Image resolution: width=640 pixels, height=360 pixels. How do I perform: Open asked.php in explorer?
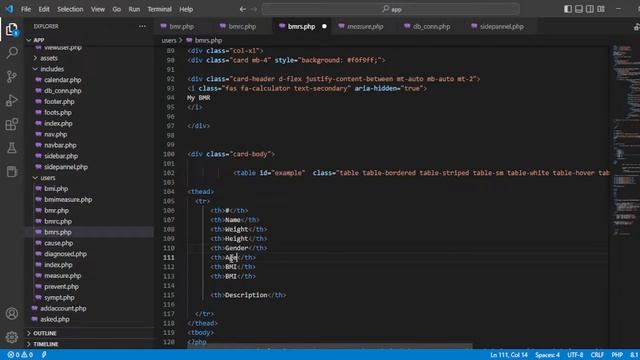click(x=55, y=319)
